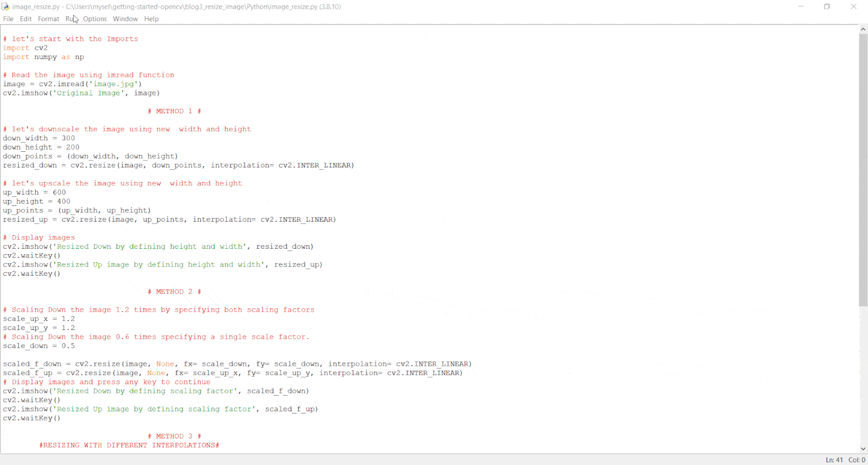868x465 pixels.
Task: Click the 'up_width = 600' line
Action: click(x=34, y=192)
